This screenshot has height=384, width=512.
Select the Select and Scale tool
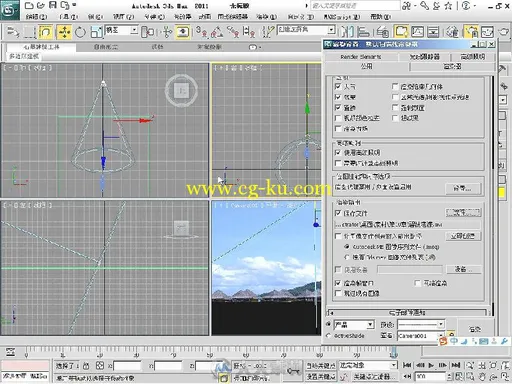point(96,32)
